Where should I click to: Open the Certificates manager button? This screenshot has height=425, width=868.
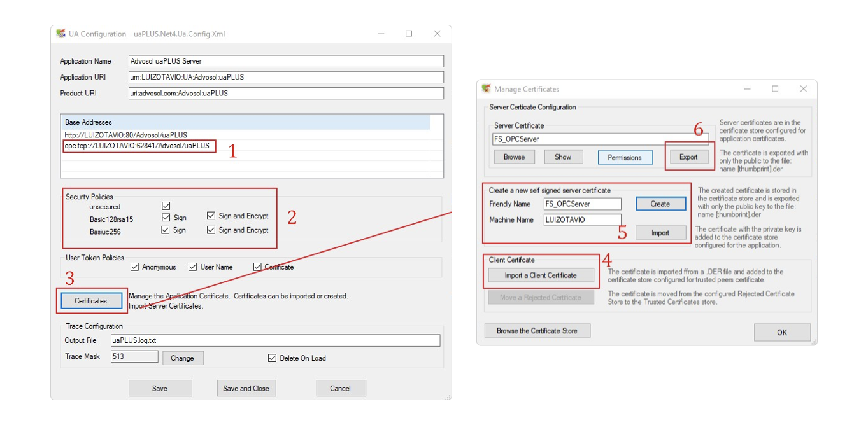(x=91, y=301)
